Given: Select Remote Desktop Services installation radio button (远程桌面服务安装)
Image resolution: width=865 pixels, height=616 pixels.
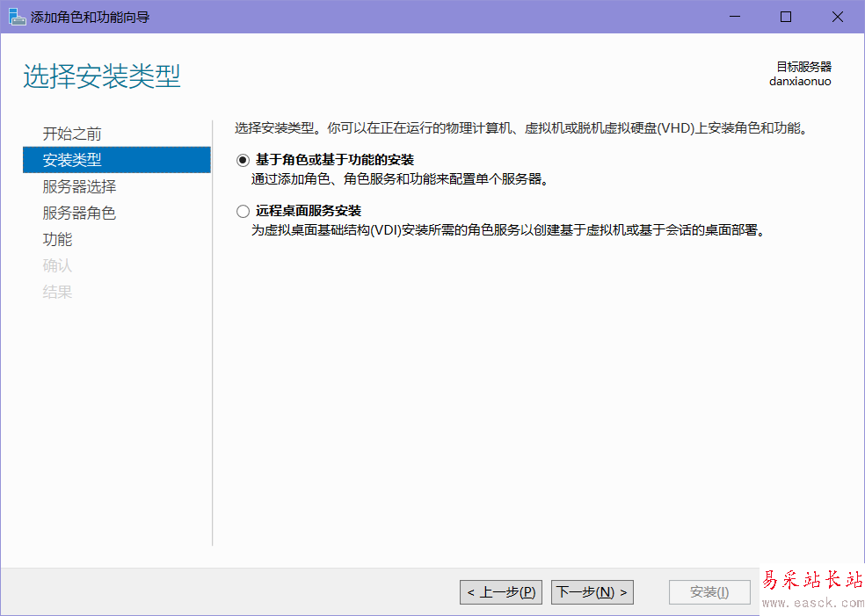Looking at the screenshot, I should point(243,211).
